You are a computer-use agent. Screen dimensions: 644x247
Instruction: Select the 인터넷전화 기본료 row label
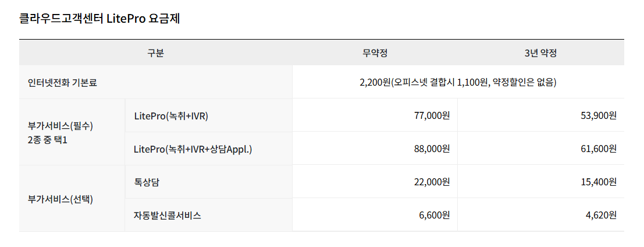click(63, 83)
